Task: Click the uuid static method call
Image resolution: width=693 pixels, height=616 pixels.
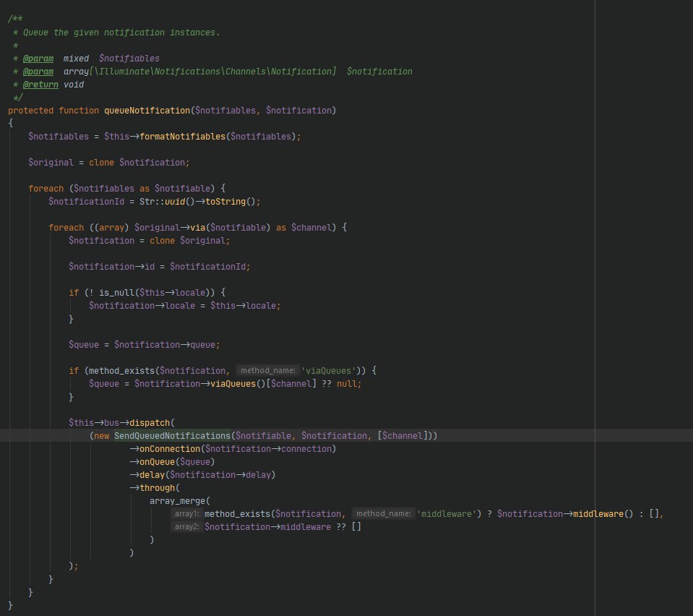Action: (175, 202)
